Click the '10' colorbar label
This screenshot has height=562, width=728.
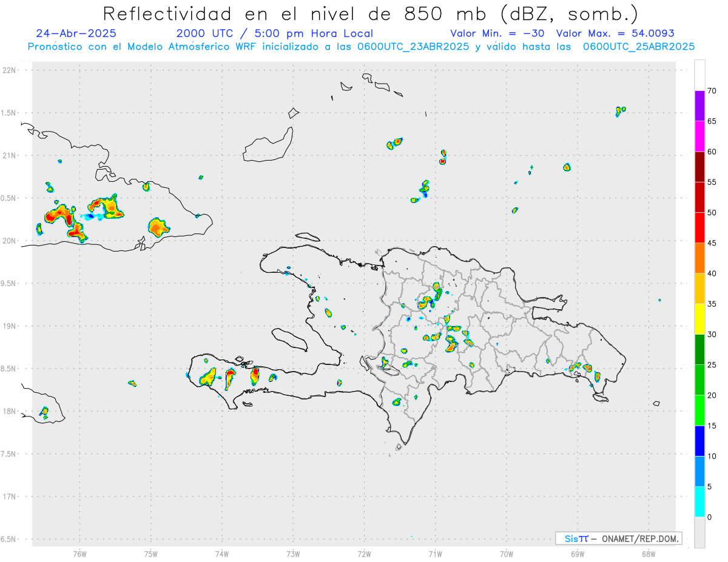tap(712, 456)
